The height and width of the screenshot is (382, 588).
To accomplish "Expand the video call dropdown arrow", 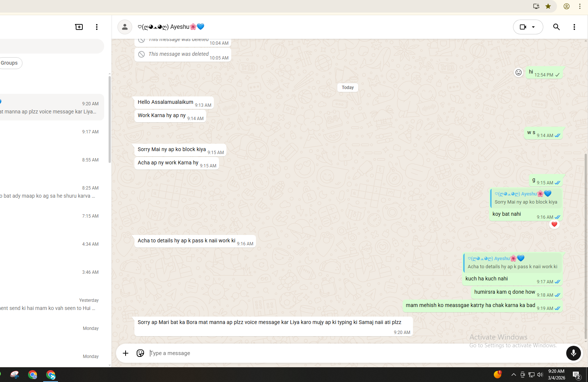I will pos(533,27).
